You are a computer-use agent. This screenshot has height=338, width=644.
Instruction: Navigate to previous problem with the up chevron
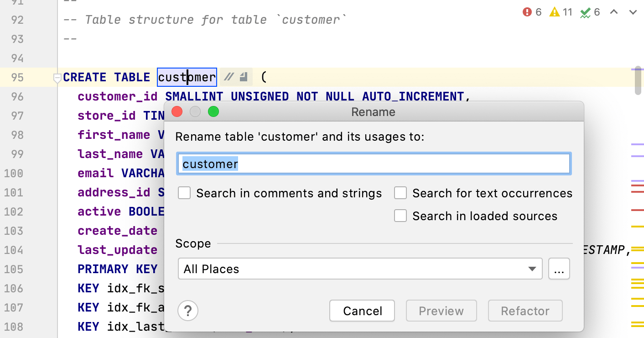(x=614, y=12)
